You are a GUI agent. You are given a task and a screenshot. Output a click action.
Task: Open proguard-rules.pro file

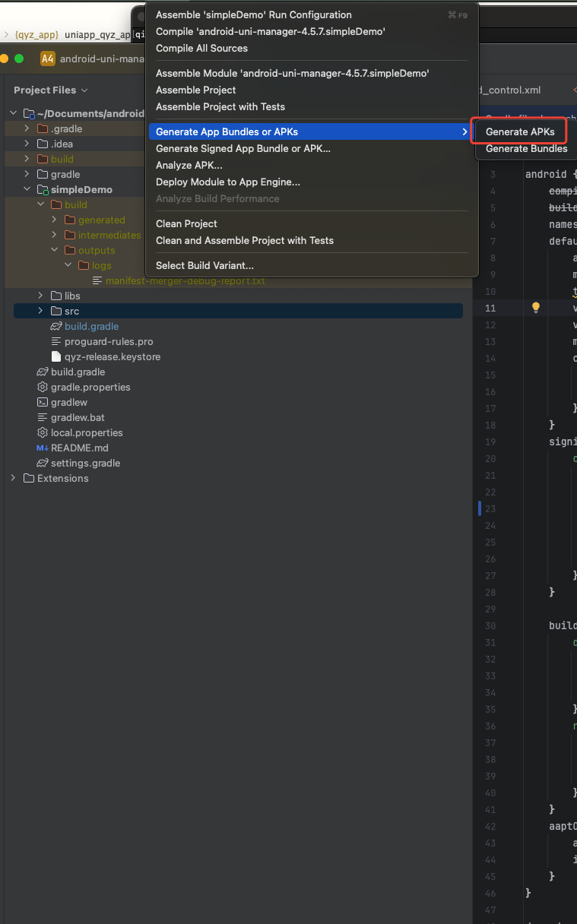(x=109, y=341)
